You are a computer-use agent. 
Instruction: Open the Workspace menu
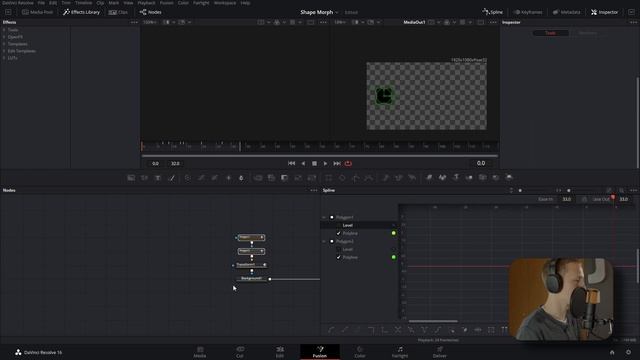pyautogui.click(x=225, y=3)
